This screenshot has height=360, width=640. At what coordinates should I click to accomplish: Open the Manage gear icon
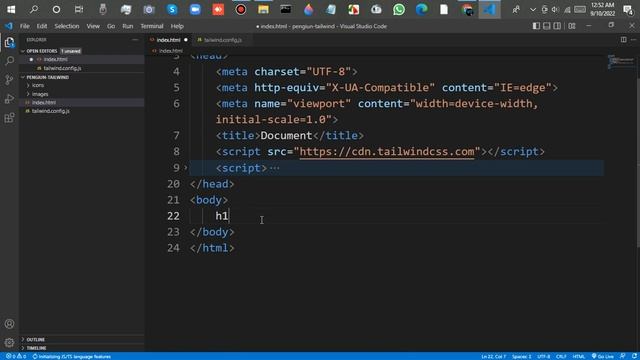coord(9,342)
